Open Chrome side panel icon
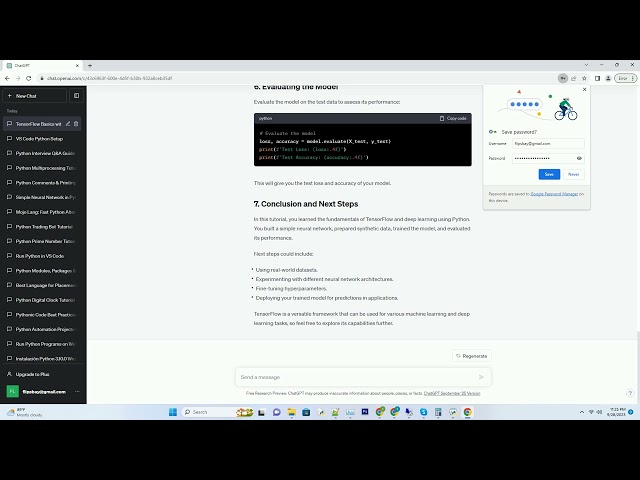This screenshot has width=640, height=480. pos(597,78)
